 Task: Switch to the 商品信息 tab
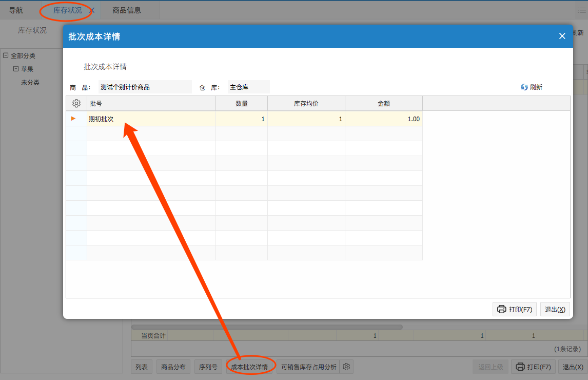point(127,10)
